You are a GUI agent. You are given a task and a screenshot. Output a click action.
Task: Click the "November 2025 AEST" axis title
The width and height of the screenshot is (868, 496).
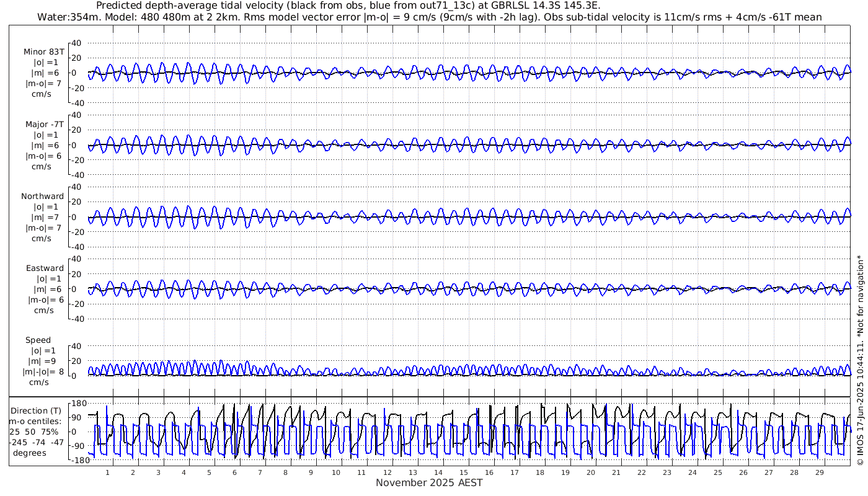[429, 483]
